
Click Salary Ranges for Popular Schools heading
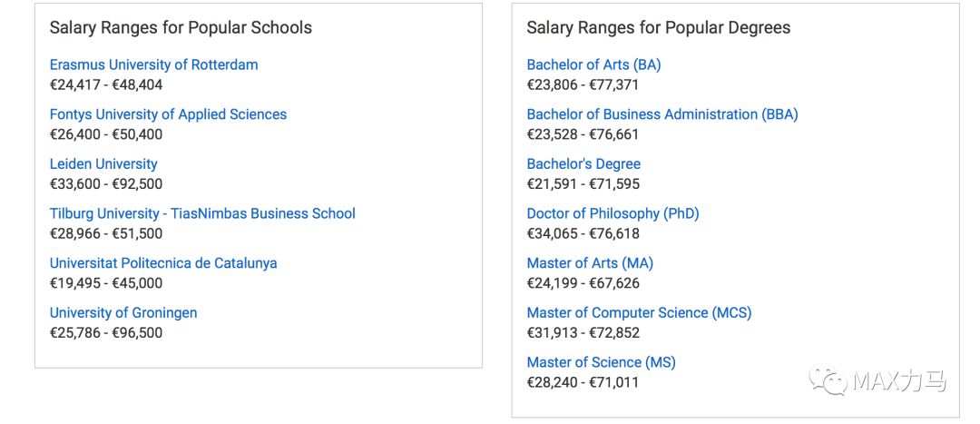[181, 27]
